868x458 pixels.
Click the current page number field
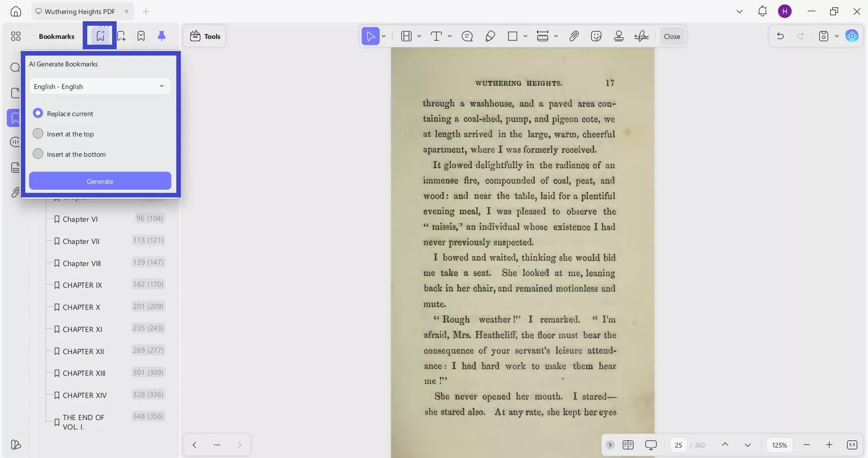678,445
